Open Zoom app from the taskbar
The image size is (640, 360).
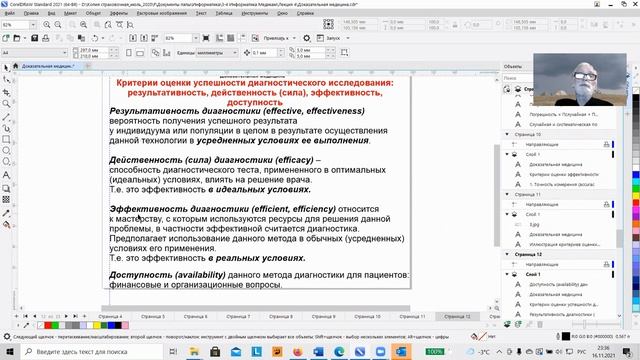point(380,351)
